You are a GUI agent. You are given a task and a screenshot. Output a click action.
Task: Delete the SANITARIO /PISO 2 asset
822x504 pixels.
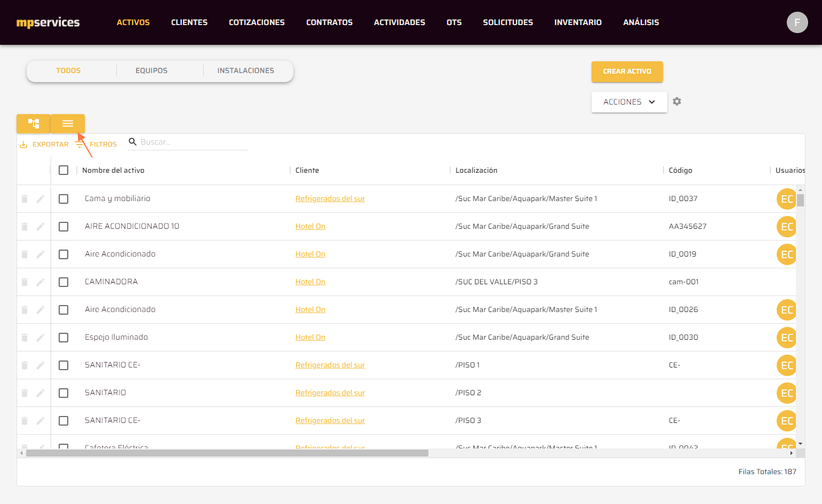pos(25,393)
